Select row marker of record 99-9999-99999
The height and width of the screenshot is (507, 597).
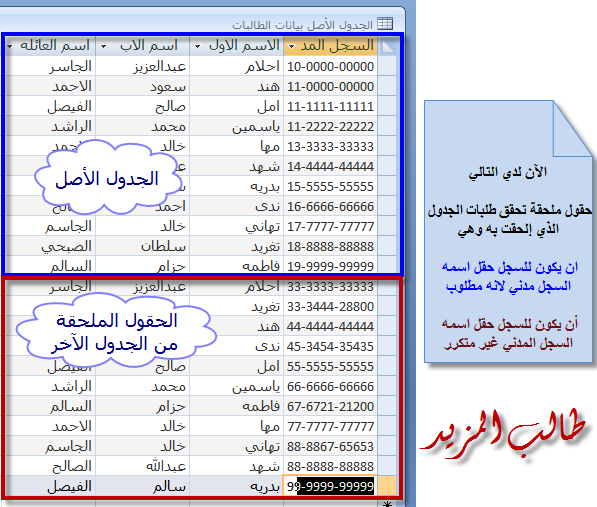(387, 486)
